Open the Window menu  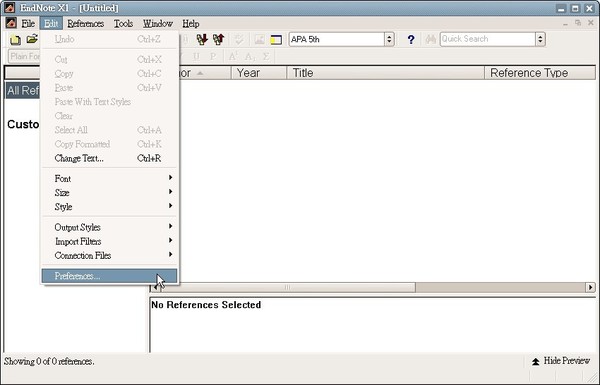(x=158, y=23)
